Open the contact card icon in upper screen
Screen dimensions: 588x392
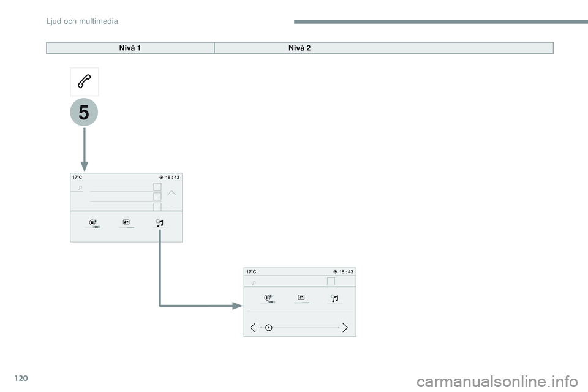click(126, 224)
